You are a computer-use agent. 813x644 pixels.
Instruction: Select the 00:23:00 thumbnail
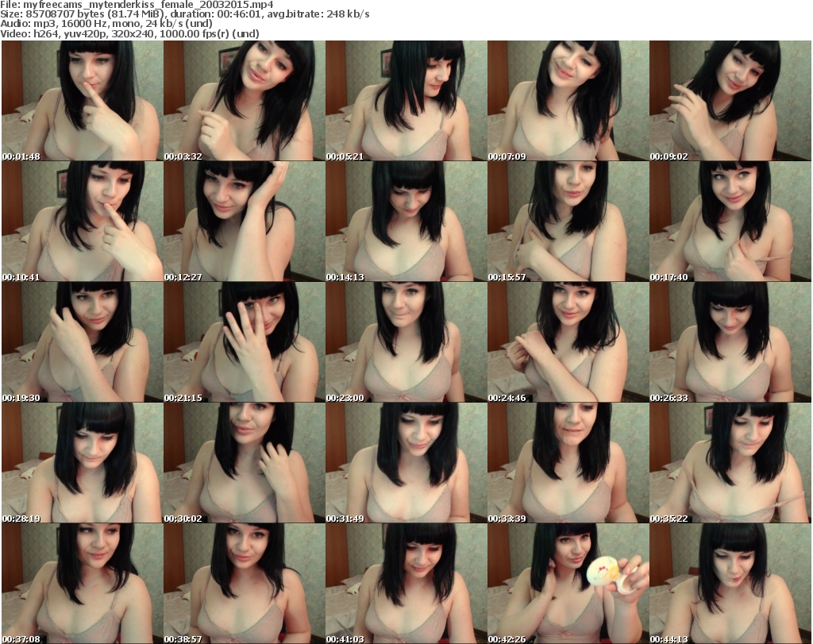406,342
